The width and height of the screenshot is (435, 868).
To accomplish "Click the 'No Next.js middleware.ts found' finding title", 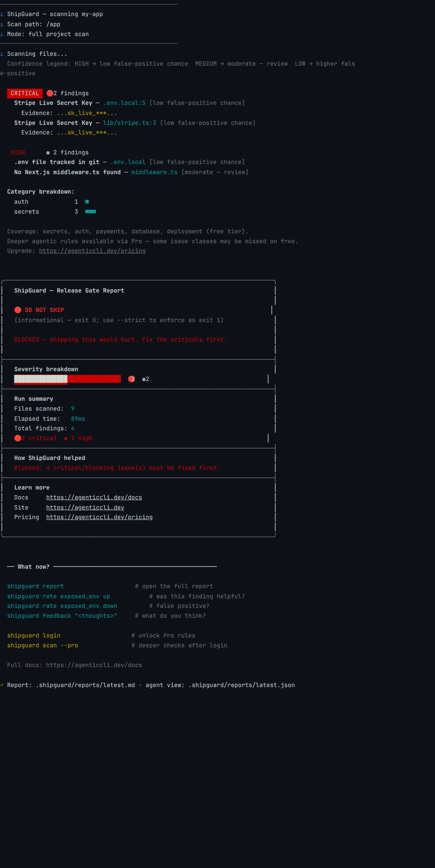I will click(x=67, y=172).
